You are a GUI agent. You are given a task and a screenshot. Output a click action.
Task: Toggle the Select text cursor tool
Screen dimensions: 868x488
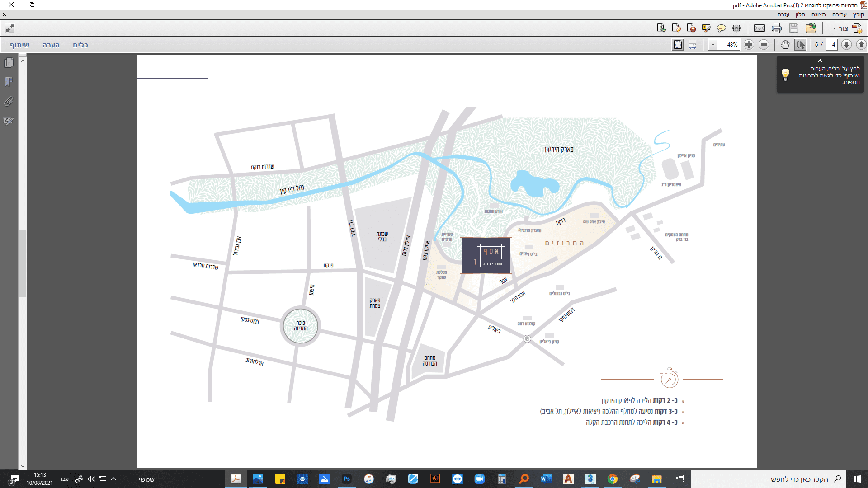coord(800,45)
